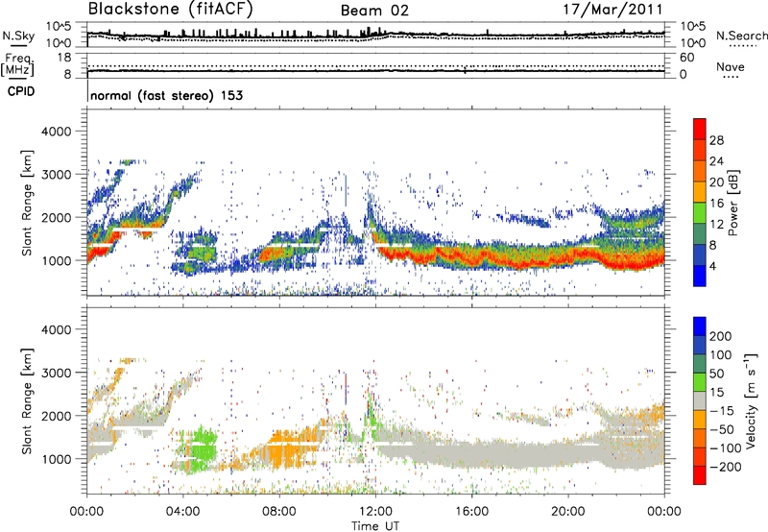Click the frequency tick value "18"
The width and height of the screenshot is (768, 532).
point(64,58)
